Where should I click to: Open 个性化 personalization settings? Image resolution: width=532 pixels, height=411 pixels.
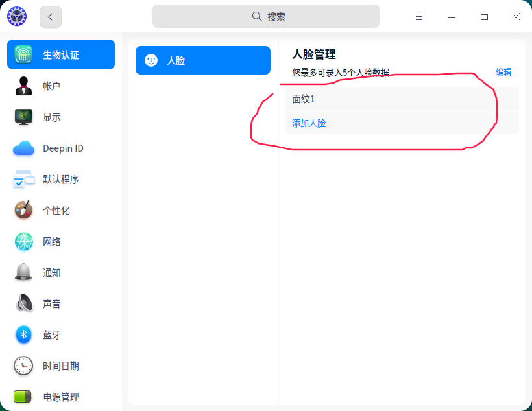(x=23, y=210)
